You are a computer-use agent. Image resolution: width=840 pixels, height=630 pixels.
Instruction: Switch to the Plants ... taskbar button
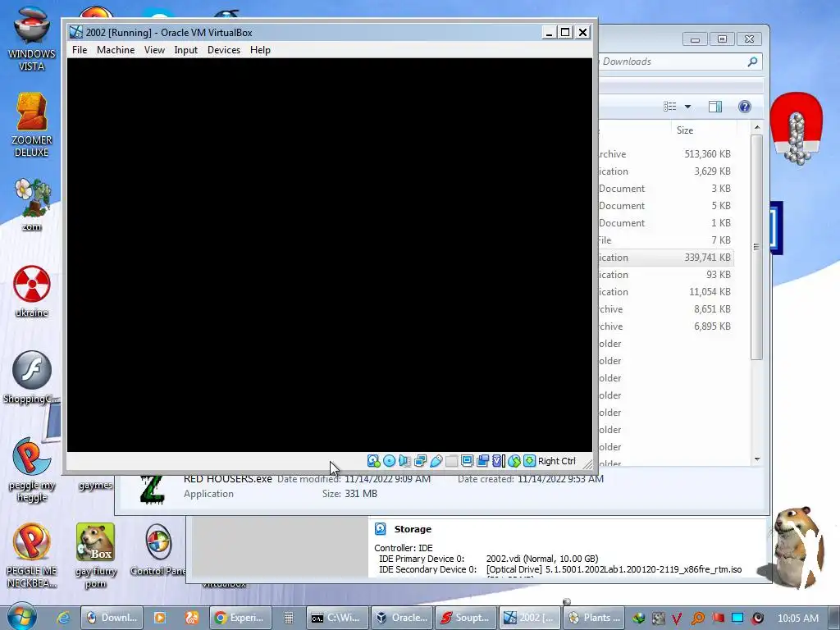tap(594, 618)
